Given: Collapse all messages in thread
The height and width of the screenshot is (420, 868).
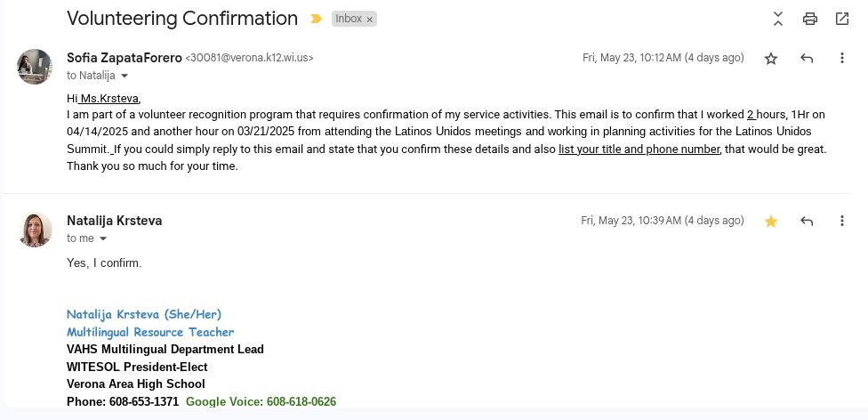Looking at the screenshot, I should [x=778, y=19].
